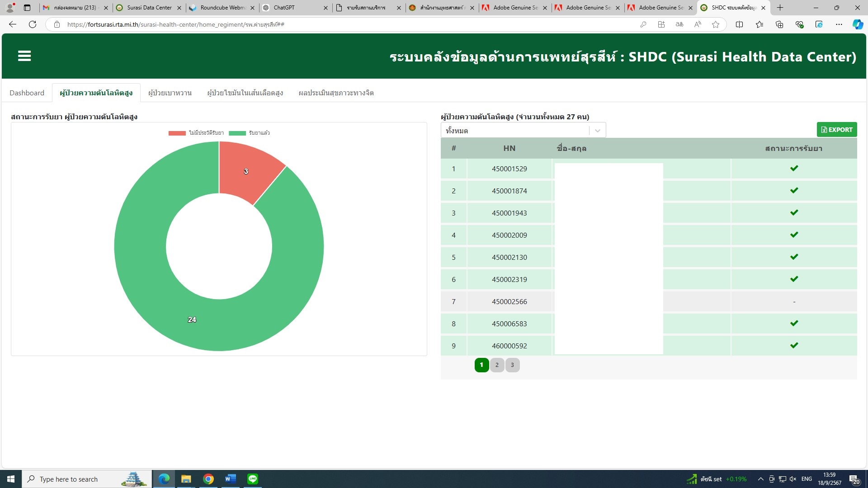Show hidden system tray icons
868x488 pixels.
pyautogui.click(x=761, y=479)
